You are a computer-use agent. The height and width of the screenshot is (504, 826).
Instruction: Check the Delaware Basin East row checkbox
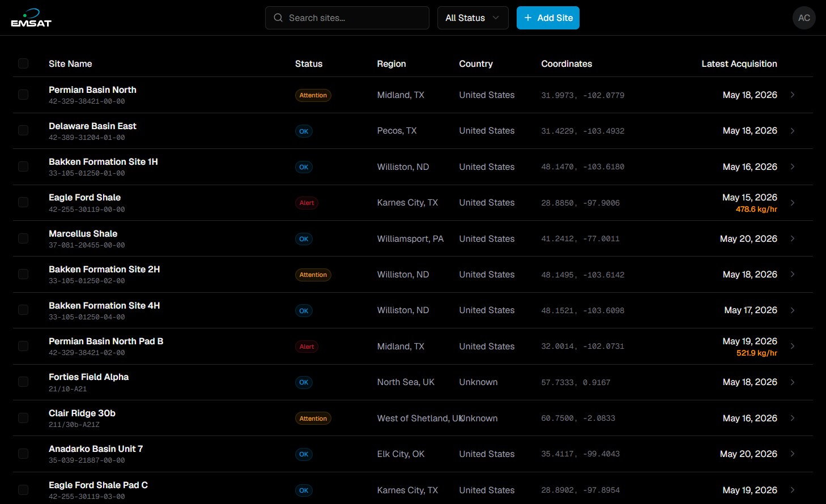pos(23,131)
